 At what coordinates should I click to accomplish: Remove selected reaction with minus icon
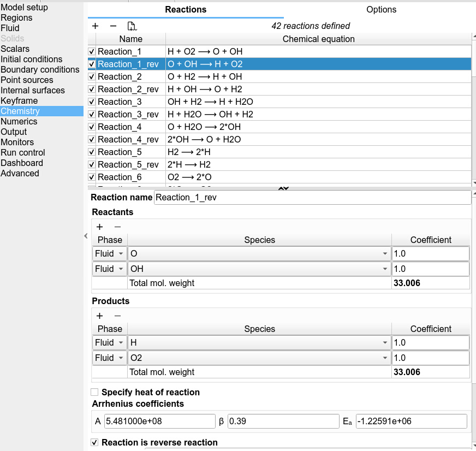tap(113, 26)
